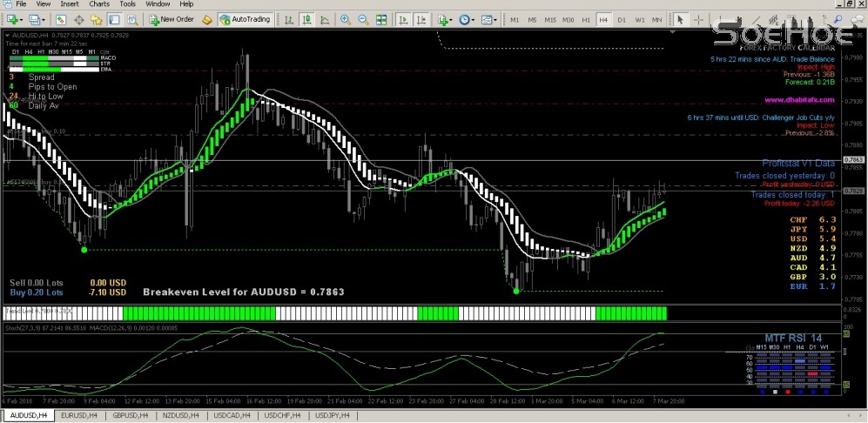This screenshot has height=423, width=868.
Task: Select the crosshair cursor tool
Action: click(699, 18)
